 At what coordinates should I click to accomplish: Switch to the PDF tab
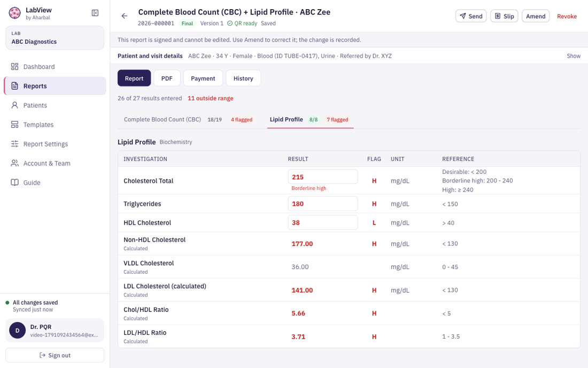click(x=167, y=78)
